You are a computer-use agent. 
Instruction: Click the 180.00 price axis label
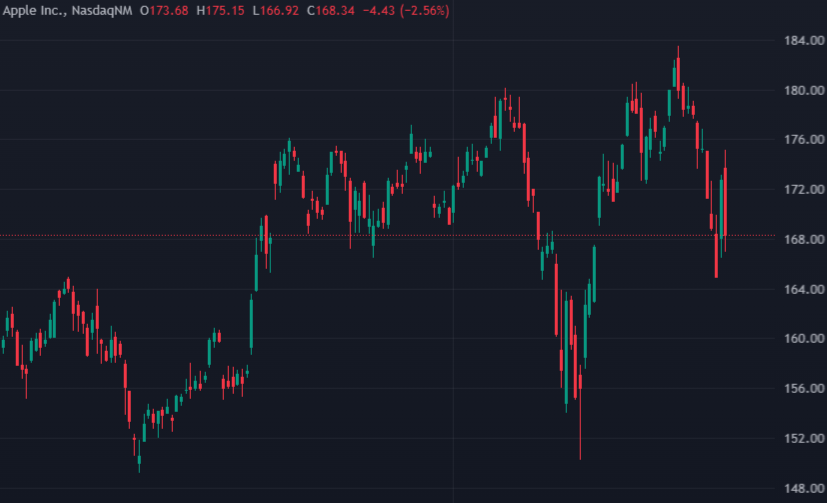[804, 91]
